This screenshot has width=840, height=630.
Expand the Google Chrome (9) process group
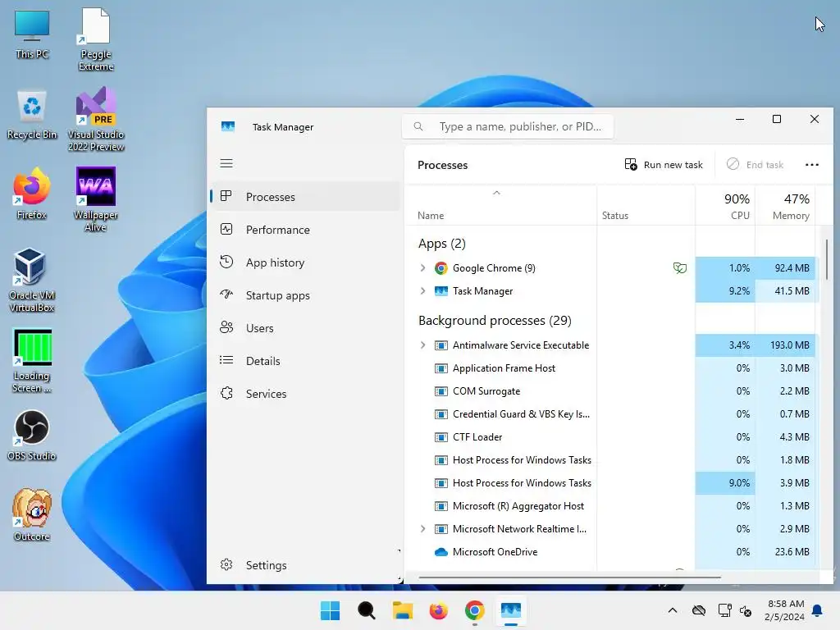tap(422, 268)
